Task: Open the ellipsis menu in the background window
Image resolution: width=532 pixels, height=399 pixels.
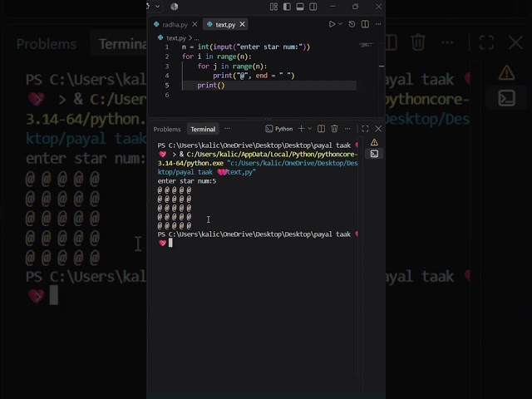Action: click(x=447, y=42)
